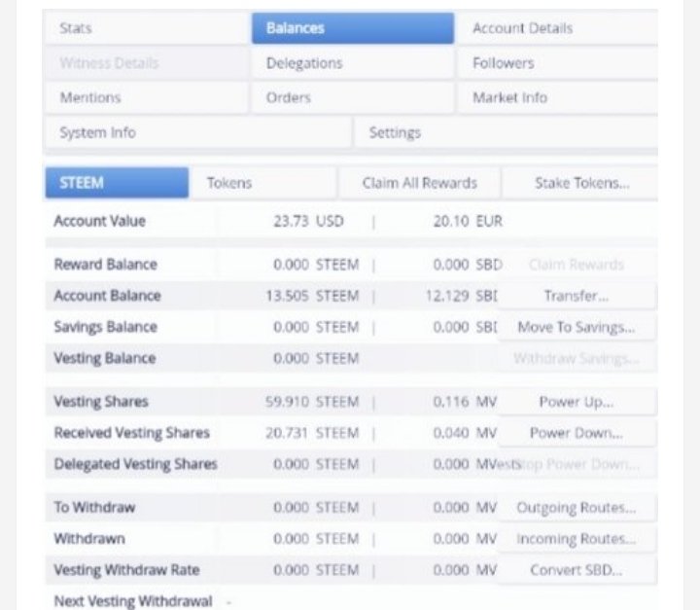Screen dimensions: 700x610
Task: Click the 12.129 SBD balance
Action: pyautogui.click(x=461, y=296)
